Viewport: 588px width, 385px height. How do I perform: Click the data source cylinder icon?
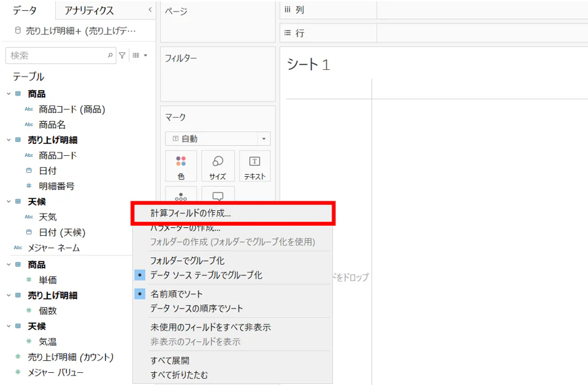point(17,31)
